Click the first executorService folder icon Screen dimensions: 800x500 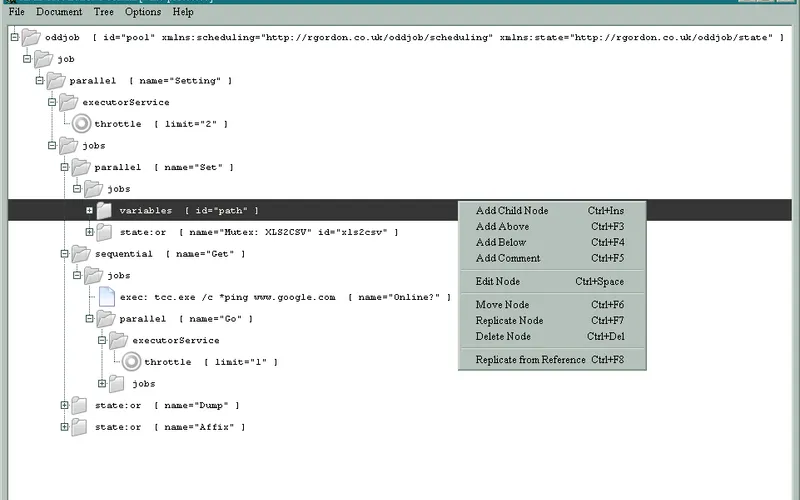[x=68, y=102]
